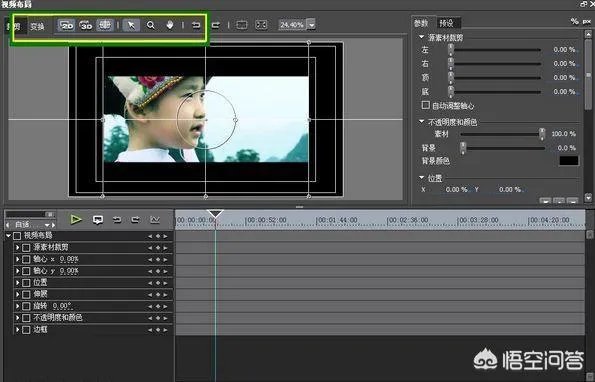Click the keyframe timeline redo icon
The width and height of the screenshot is (595, 382).
[x=135, y=220]
